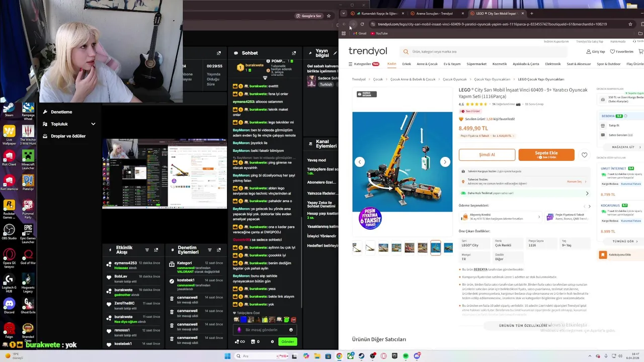
Task: Click the browser address bar URL
Action: click(492, 24)
